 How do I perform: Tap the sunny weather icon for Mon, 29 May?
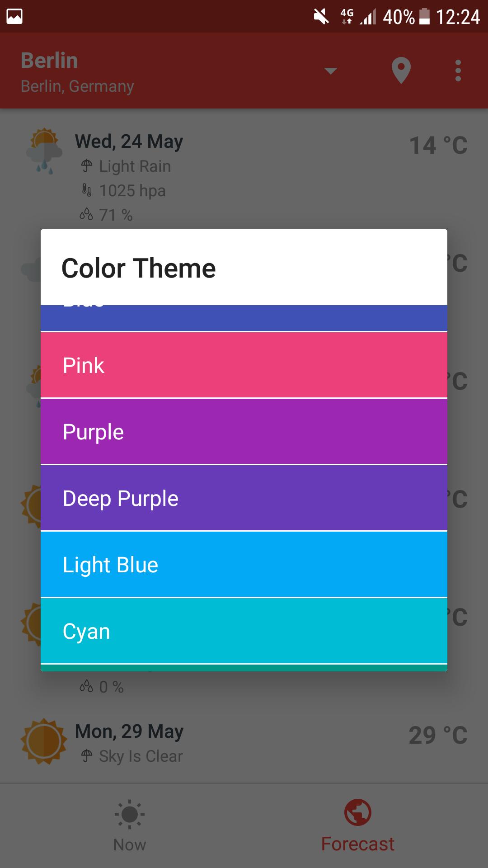[x=43, y=741]
